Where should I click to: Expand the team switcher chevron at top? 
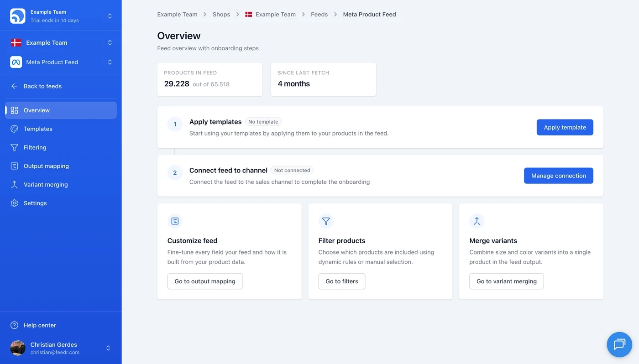click(x=110, y=16)
